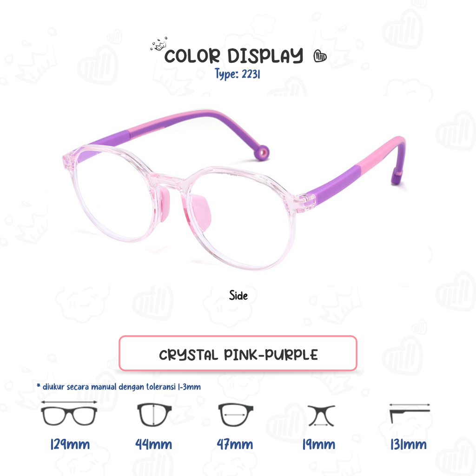Click the 131mm measurement text
476x476 pixels.
[x=409, y=444]
